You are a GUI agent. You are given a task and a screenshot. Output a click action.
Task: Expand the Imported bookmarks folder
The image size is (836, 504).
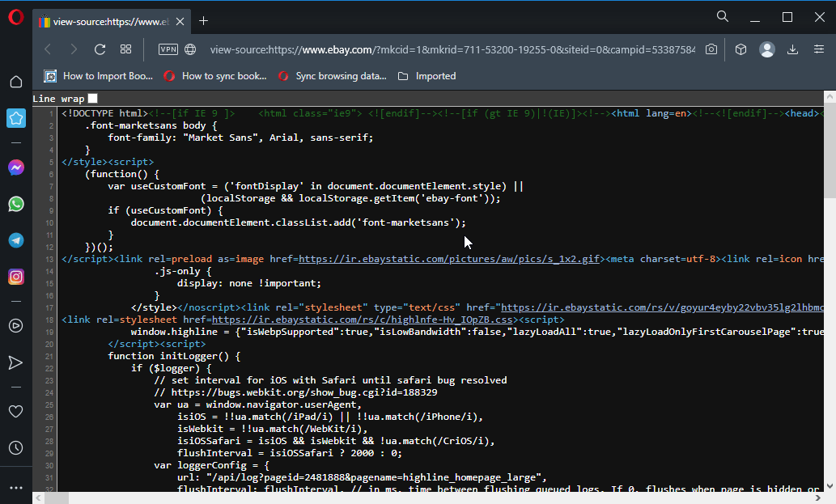(x=431, y=76)
